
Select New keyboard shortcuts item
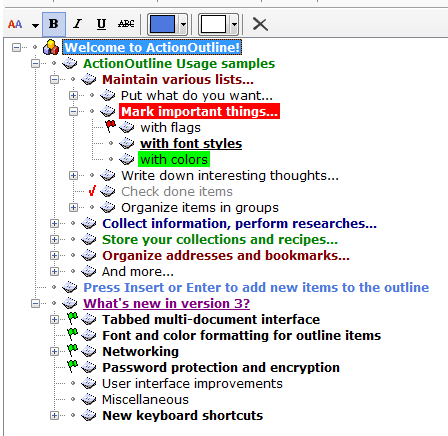click(183, 415)
